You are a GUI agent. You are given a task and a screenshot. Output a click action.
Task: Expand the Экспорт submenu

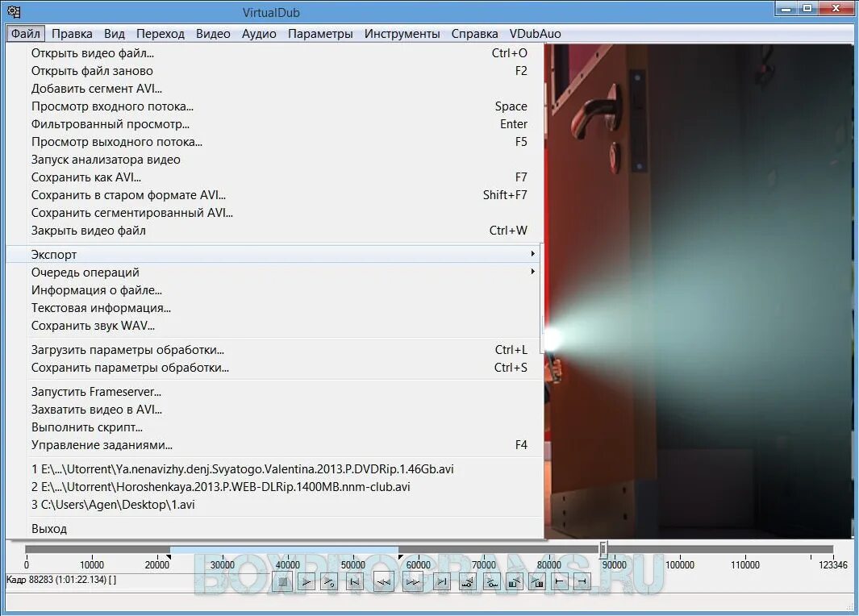[273, 255]
